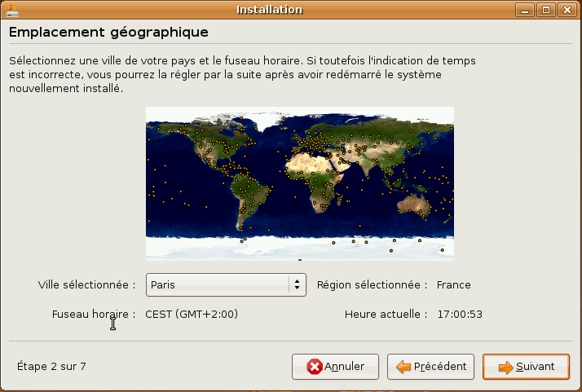582x392 pixels.
Task: Go back with the Précédent button
Action: pyautogui.click(x=430, y=367)
